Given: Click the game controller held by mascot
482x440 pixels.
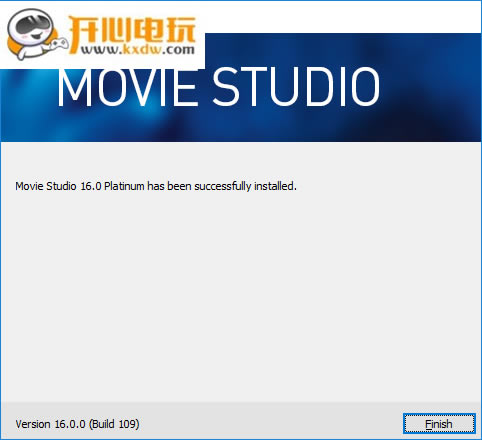Looking at the screenshot, I should point(59,44).
